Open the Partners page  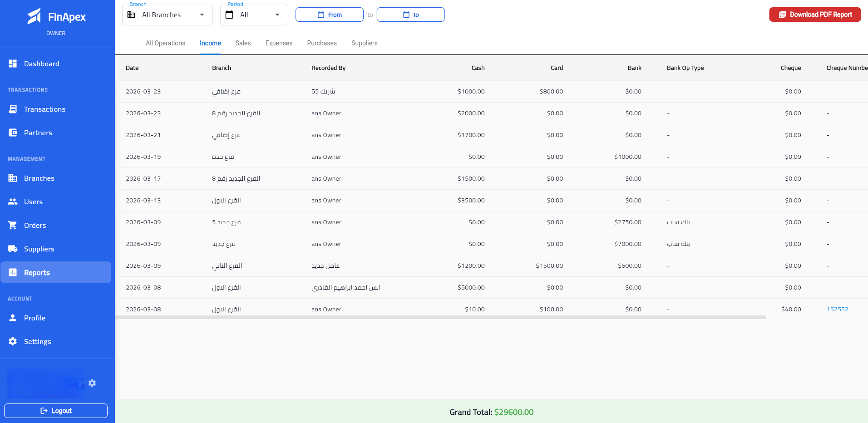tap(56, 133)
